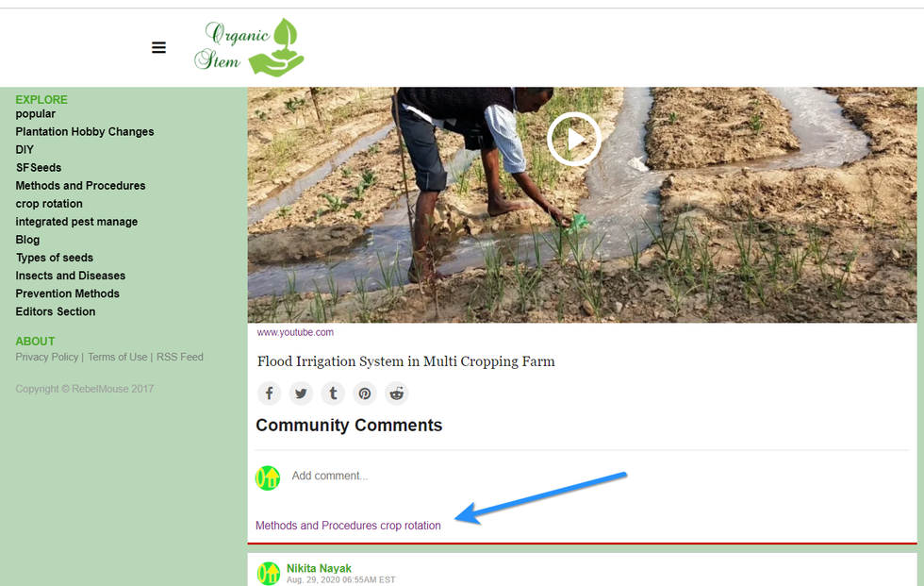Viewport: 924px width, 586px height.
Task: Play the flood irrigation video
Action: coord(573,140)
